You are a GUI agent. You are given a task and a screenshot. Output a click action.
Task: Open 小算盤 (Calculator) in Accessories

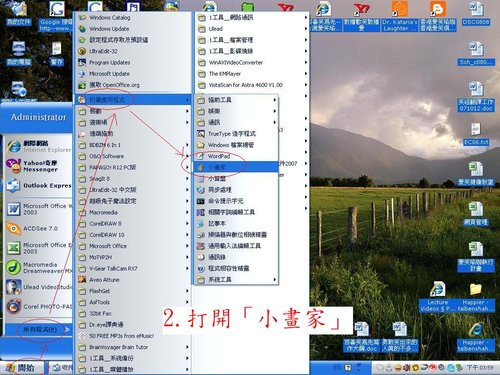point(236,179)
